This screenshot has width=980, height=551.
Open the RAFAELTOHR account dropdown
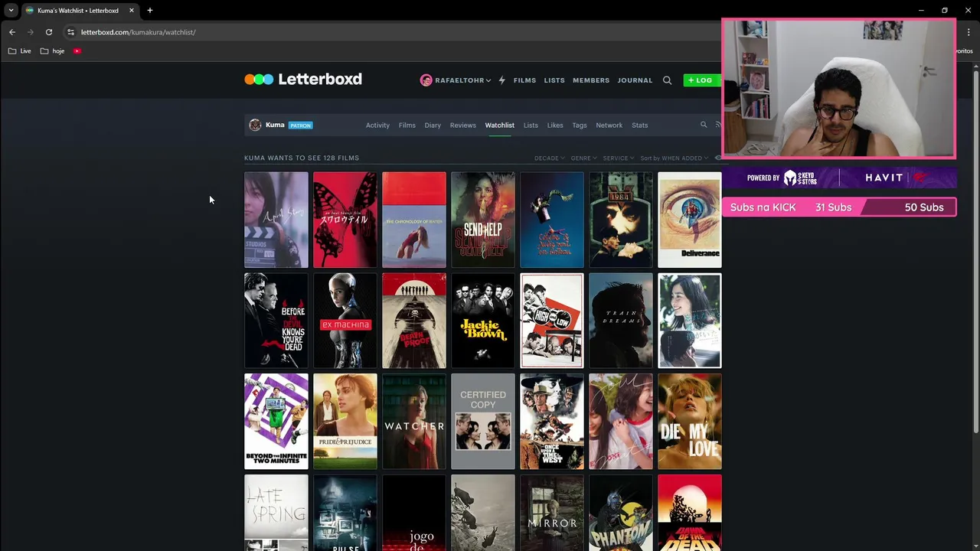tap(456, 80)
